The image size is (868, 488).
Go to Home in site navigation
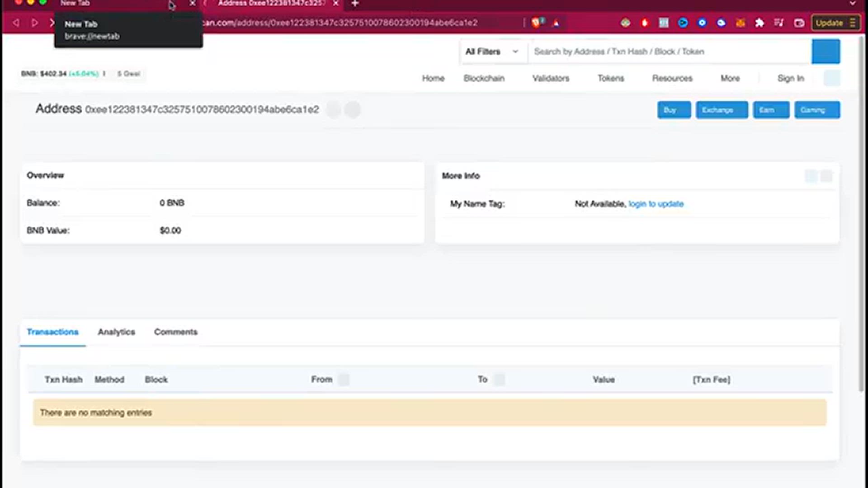click(x=433, y=78)
